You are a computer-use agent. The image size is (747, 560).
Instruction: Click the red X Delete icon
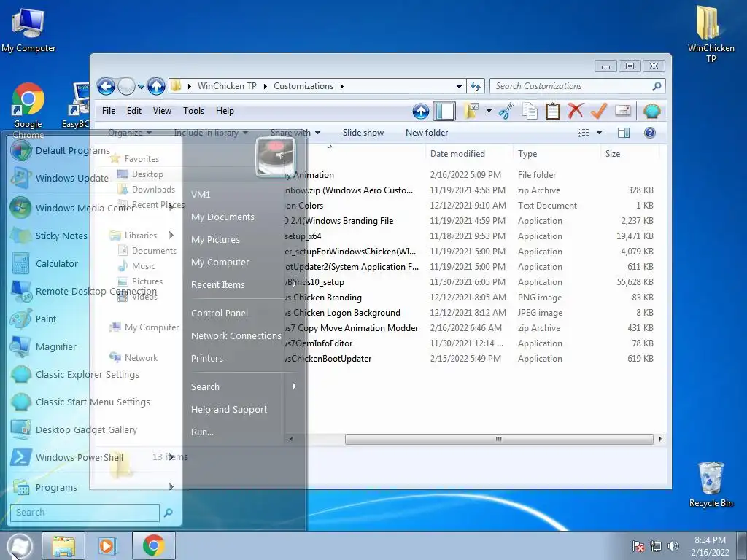(576, 111)
